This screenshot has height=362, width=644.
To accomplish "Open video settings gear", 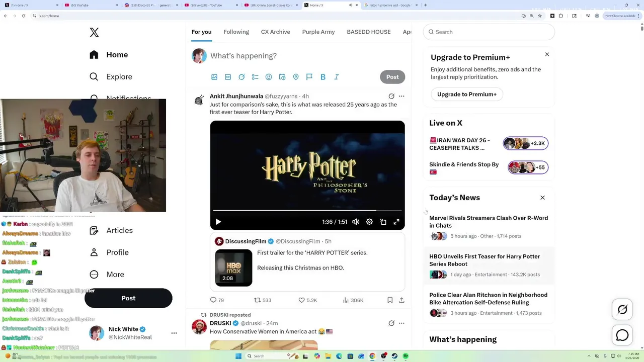I will (369, 222).
